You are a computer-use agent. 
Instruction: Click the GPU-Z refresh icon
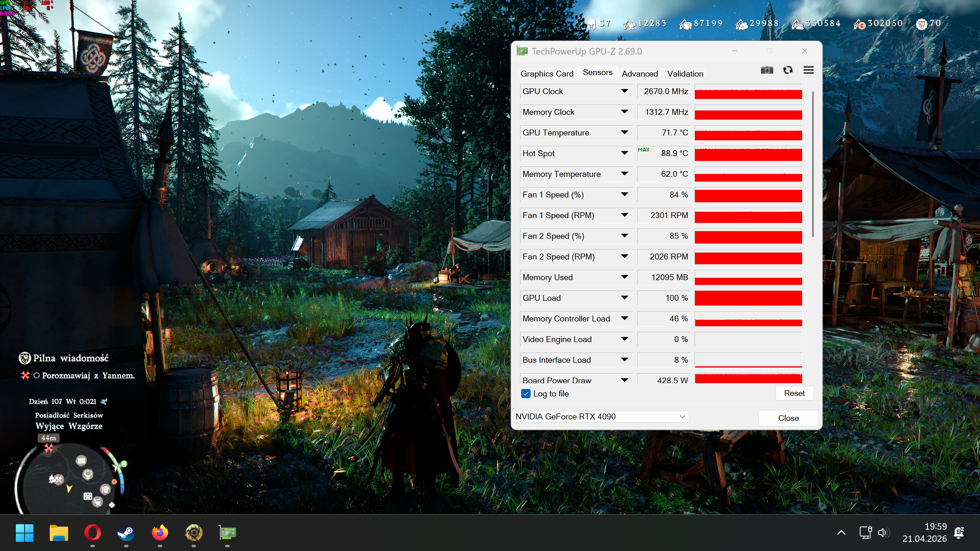pyautogui.click(x=788, y=70)
